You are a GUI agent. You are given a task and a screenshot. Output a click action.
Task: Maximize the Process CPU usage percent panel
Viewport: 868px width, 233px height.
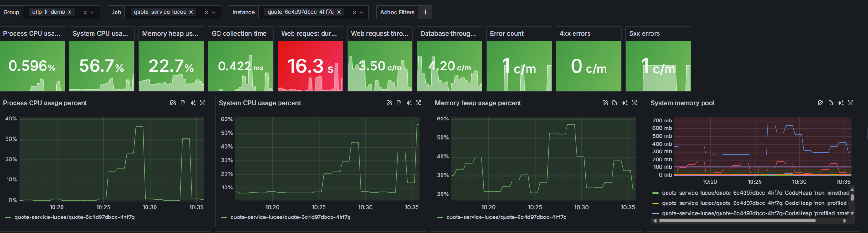[x=202, y=103]
